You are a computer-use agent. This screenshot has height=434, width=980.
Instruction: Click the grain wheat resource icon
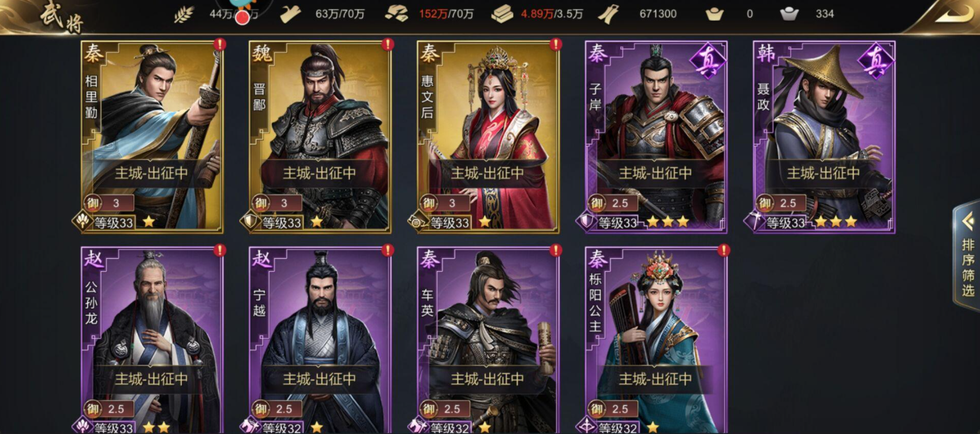pyautogui.click(x=184, y=14)
